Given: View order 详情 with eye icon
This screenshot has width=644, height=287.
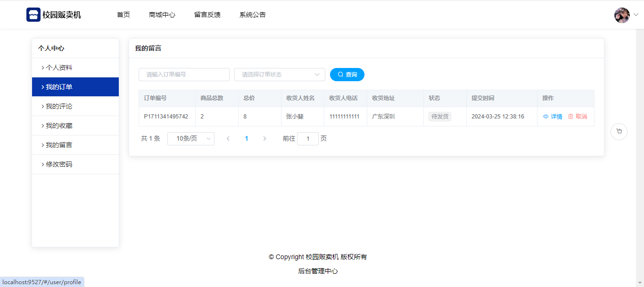Looking at the screenshot, I should tap(553, 117).
